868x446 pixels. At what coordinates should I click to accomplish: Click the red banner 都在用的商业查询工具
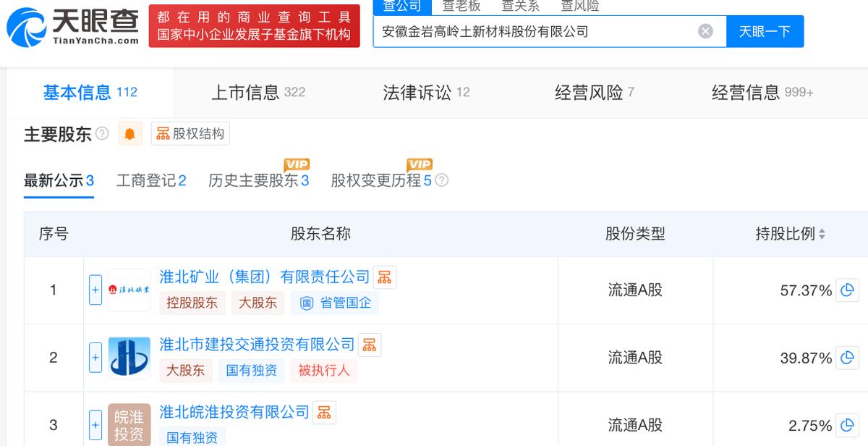[x=255, y=26]
